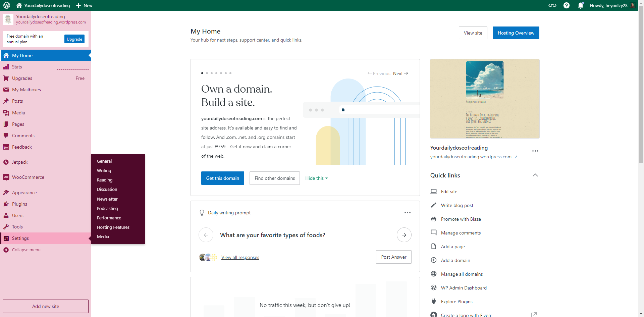
Task: Click the Get this domain button
Action: point(223,178)
